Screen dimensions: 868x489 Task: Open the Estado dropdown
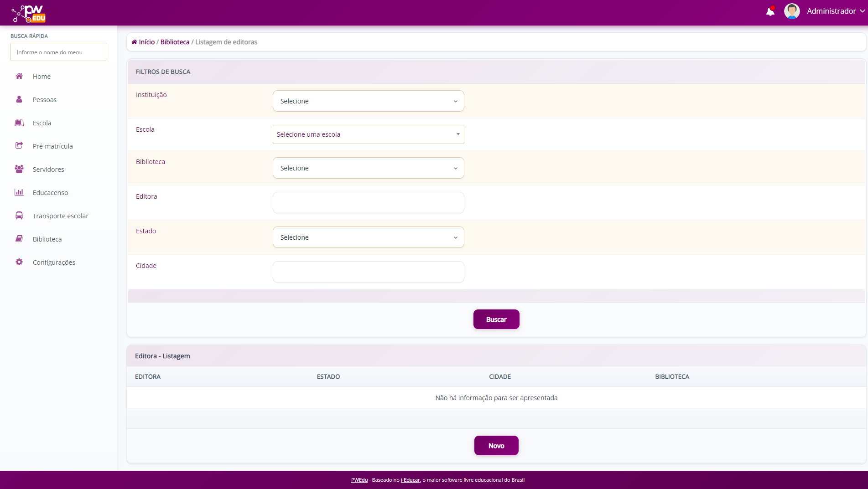pos(368,237)
